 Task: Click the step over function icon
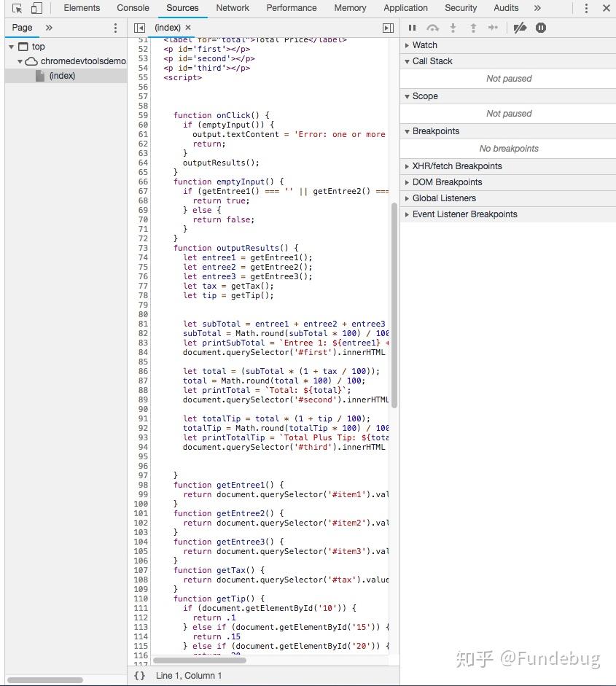point(433,28)
